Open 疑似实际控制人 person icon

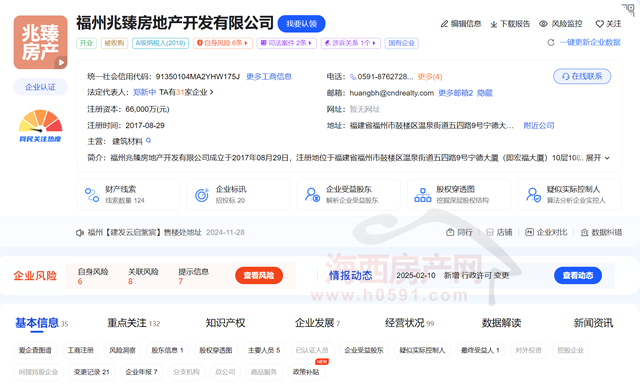tap(533, 195)
